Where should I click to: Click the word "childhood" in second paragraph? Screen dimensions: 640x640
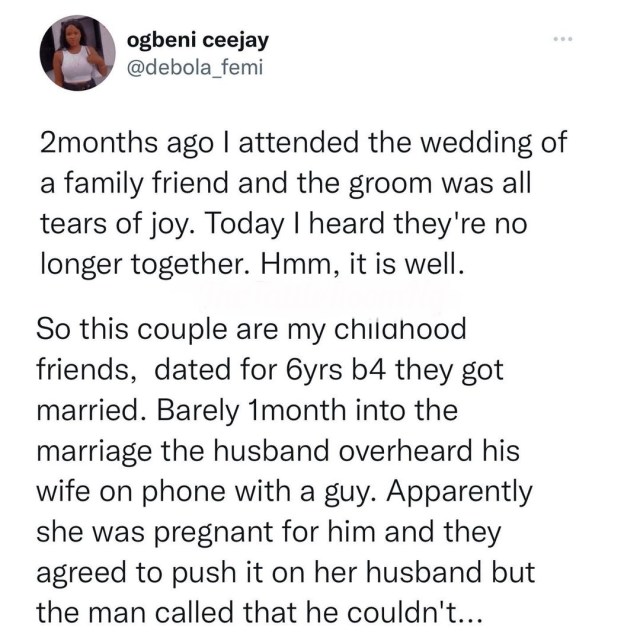click(x=400, y=329)
